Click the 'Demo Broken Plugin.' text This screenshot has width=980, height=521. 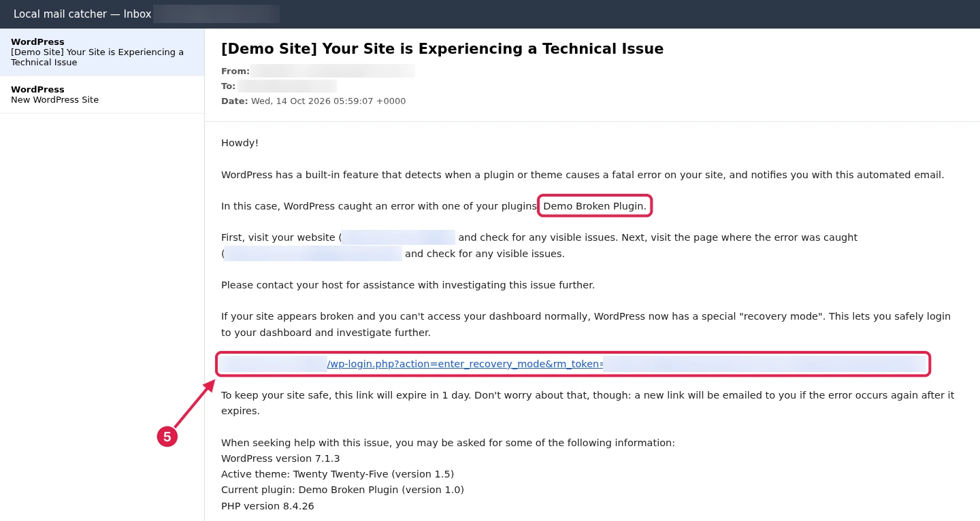pos(595,206)
